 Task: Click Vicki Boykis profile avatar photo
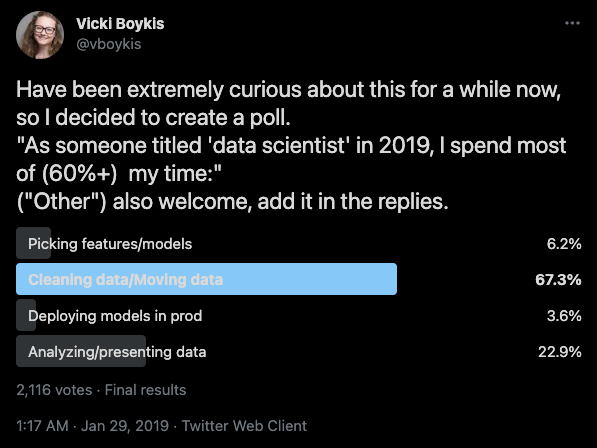coord(40,35)
